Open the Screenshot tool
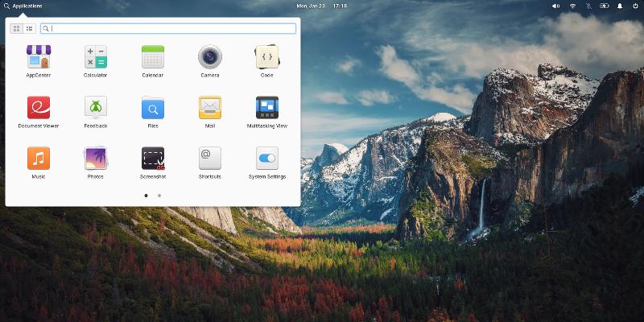This screenshot has height=322, width=644. point(153,158)
